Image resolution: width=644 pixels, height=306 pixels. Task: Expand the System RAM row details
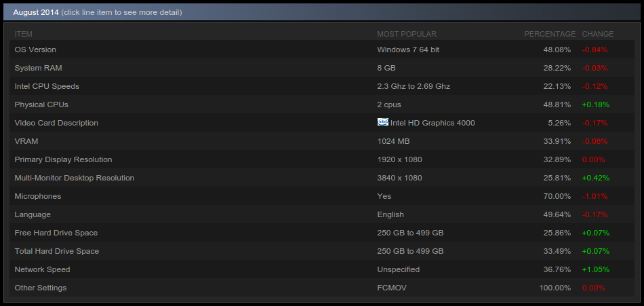click(x=321, y=68)
